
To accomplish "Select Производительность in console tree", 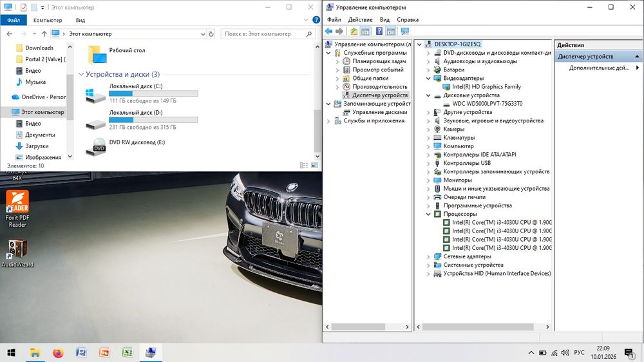I will 379,87.
